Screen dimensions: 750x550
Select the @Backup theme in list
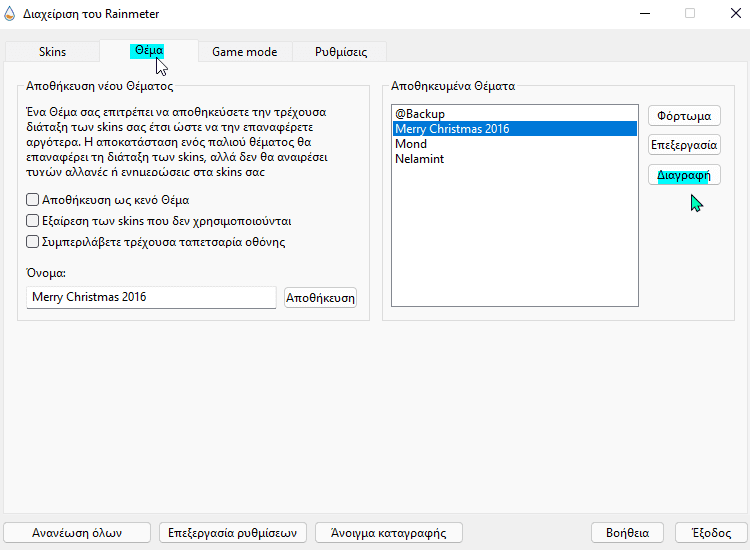[515, 114]
